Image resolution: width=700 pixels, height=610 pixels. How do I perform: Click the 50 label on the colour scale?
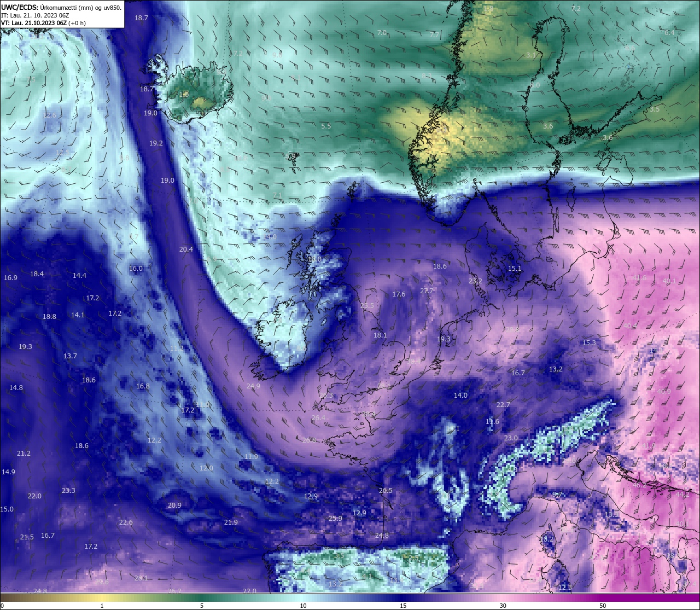[x=603, y=606]
